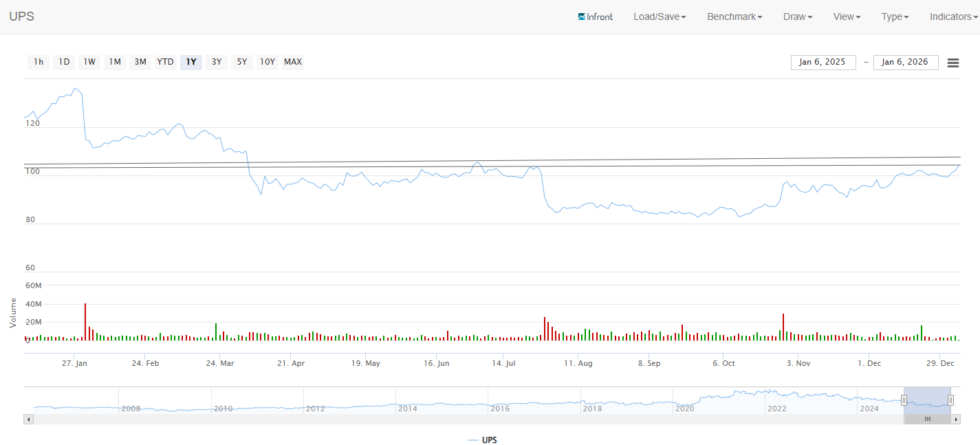Click the start date field Jan 6, 2025
Viewport: 980px width, 445px height.
823,62
